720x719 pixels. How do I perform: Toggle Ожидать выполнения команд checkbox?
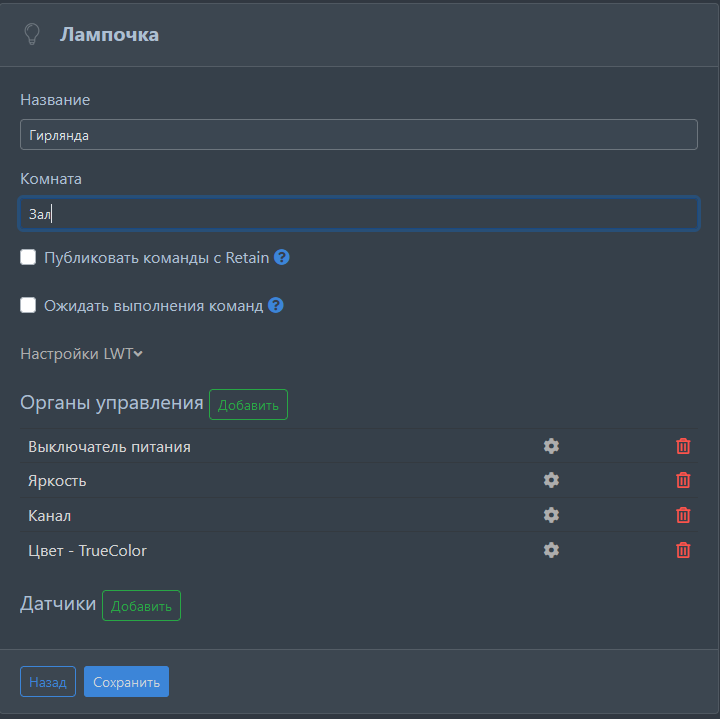click(x=29, y=305)
